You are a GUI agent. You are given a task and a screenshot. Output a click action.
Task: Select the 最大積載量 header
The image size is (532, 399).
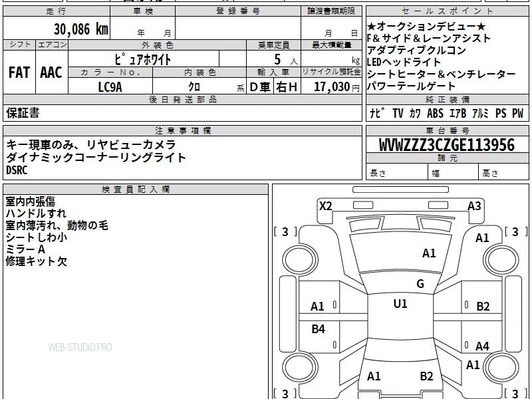pyautogui.click(x=331, y=45)
